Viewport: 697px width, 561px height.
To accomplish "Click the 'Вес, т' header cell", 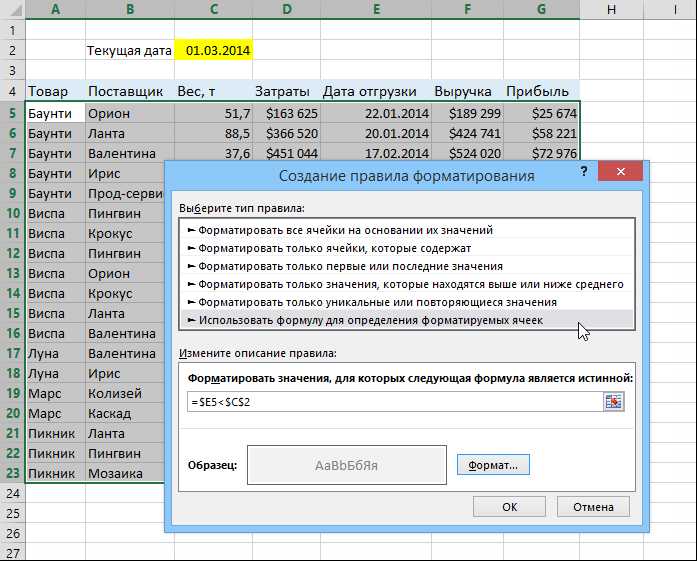I will point(213,91).
